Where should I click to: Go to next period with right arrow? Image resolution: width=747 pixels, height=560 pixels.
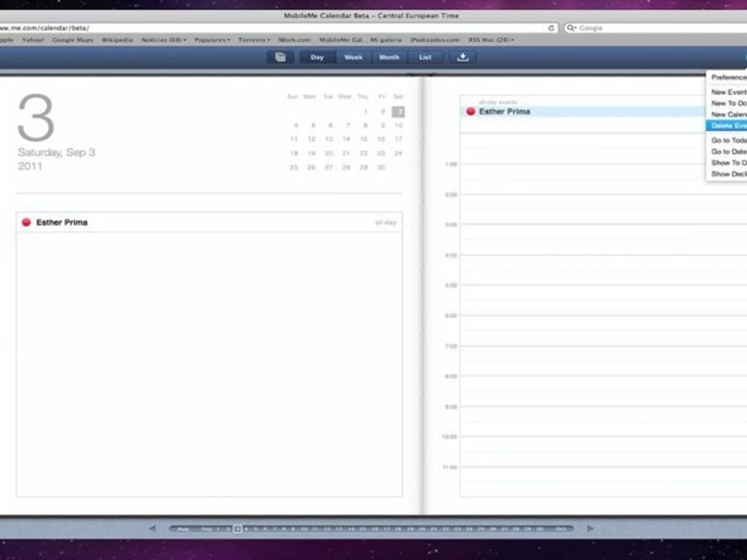(591, 529)
